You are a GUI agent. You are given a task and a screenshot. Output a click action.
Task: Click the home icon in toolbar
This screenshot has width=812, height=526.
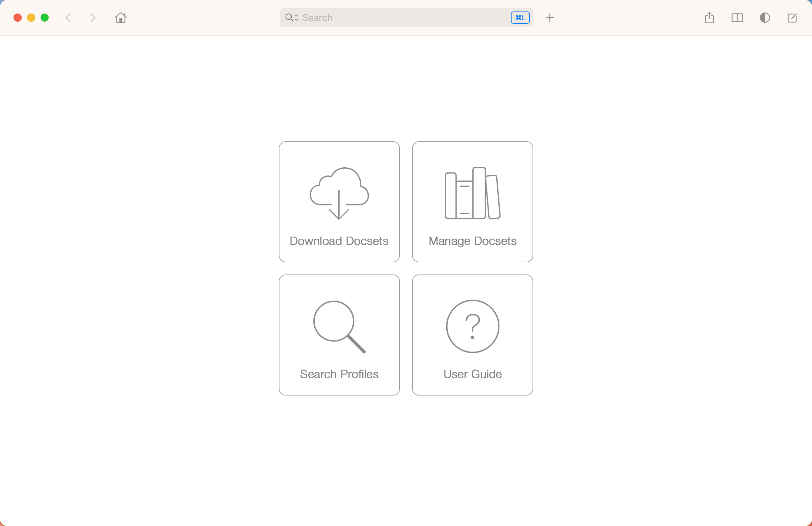121,18
